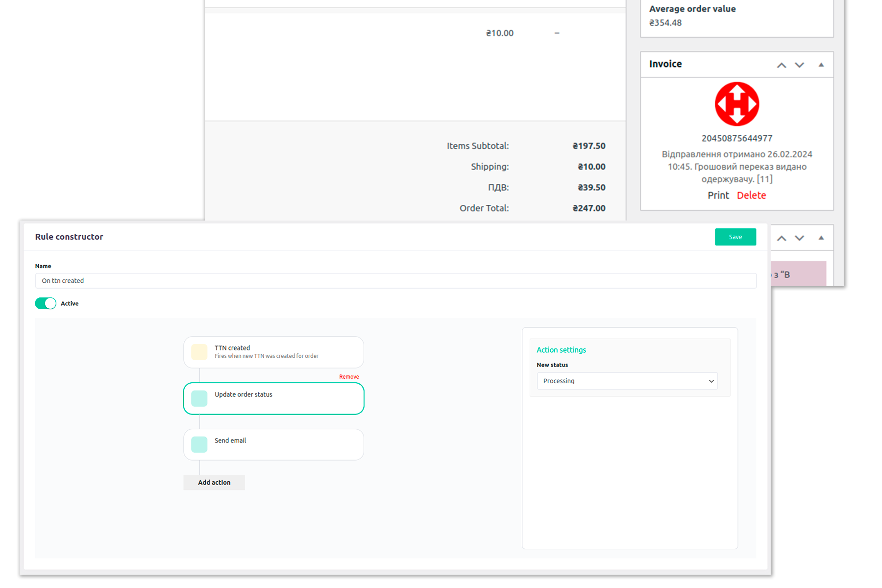Click Add action button

coord(214,482)
